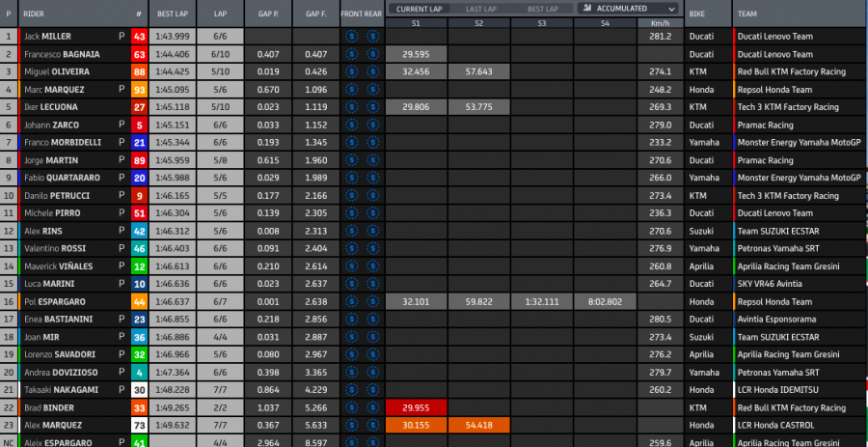Click the Team column header
868x447 pixels.
[748, 14]
